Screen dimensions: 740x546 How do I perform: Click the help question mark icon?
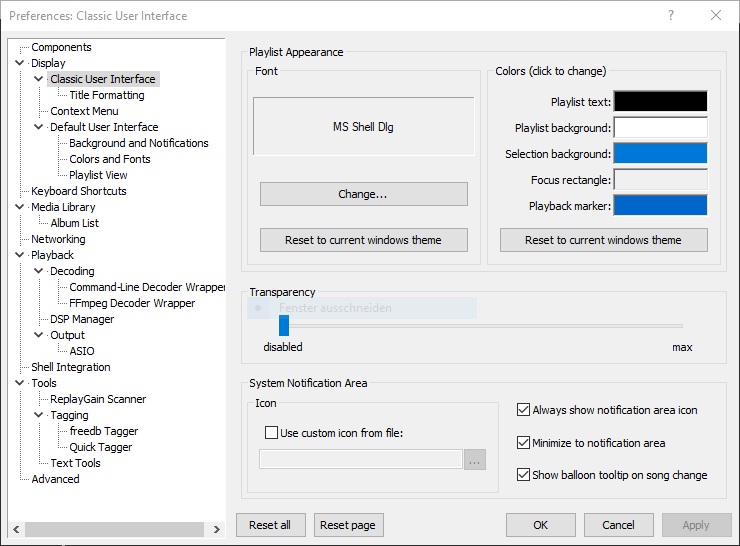click(x=670, y=15)
